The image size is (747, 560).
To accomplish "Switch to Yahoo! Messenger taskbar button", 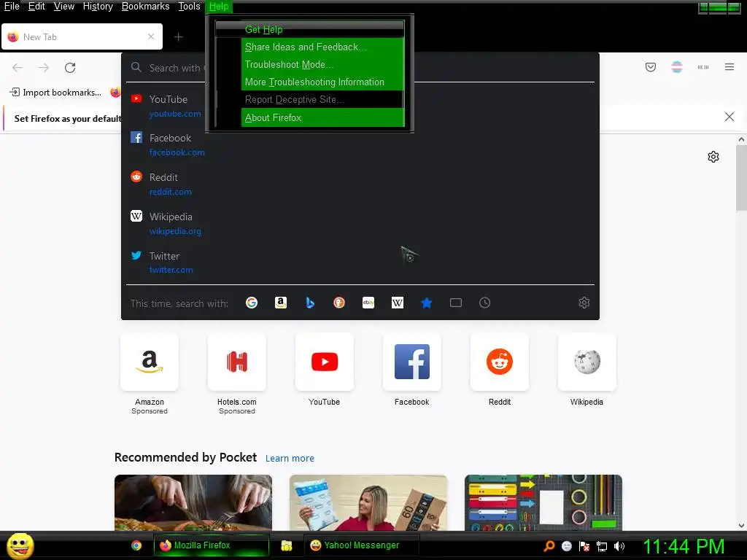I will click(x=361, y=545).
